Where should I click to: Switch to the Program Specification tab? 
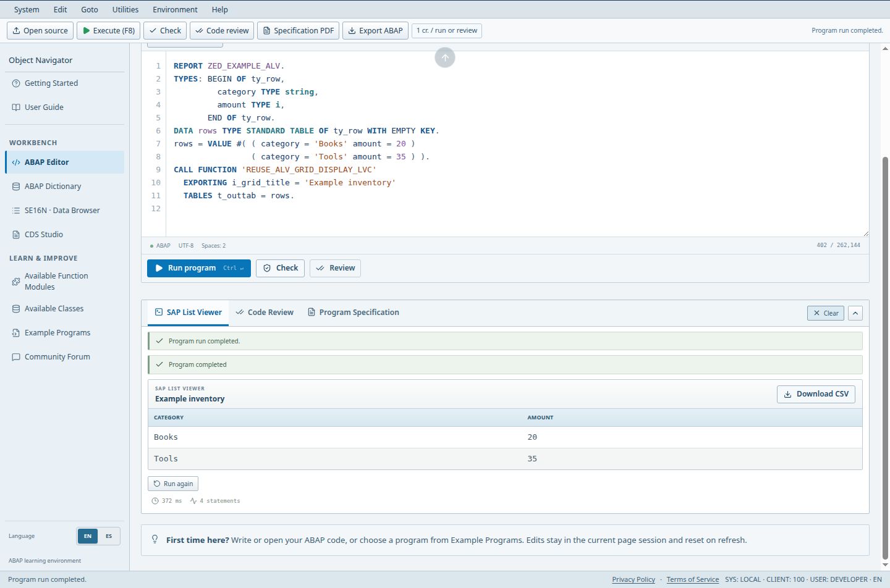click(354, 313)
